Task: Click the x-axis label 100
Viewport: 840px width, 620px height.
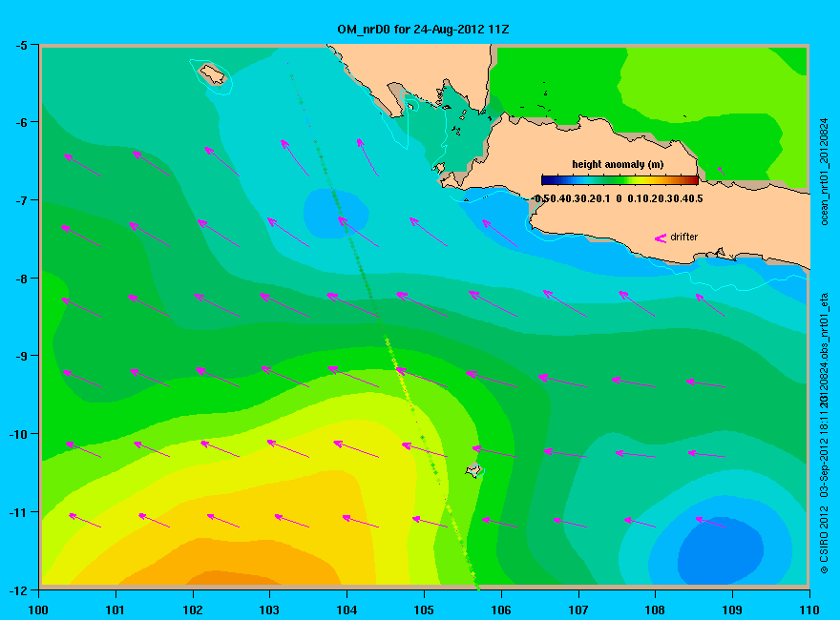Action: pos(38,610)
